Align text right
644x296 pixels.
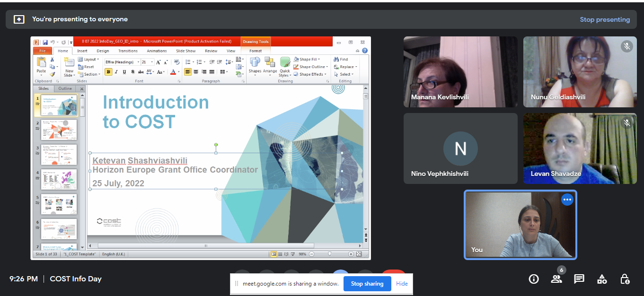(x=204, y=72)
